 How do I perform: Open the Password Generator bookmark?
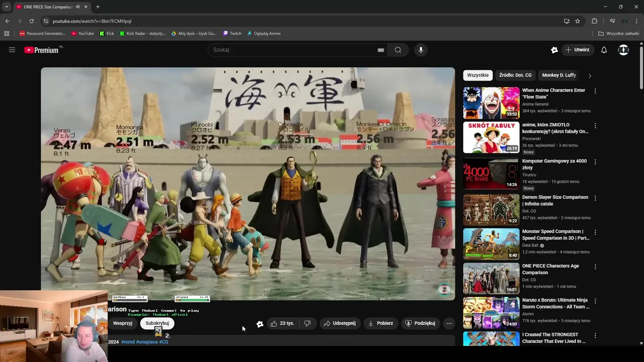tap(42, 34)
